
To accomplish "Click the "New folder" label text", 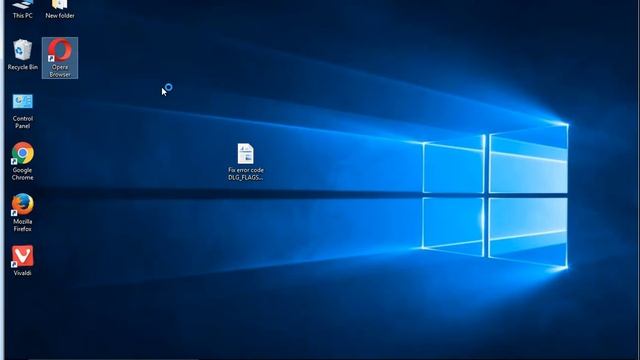I will pyautogui.click(x=60, y=16).
